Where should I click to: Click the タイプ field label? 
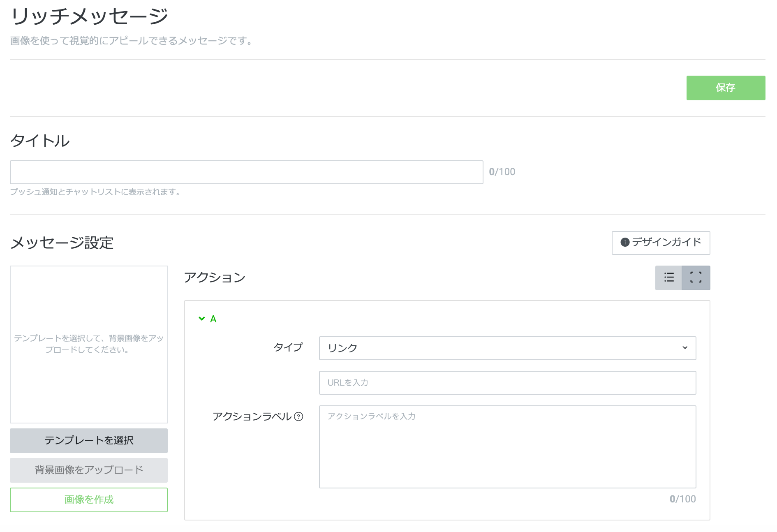click(x=288, y=347)
